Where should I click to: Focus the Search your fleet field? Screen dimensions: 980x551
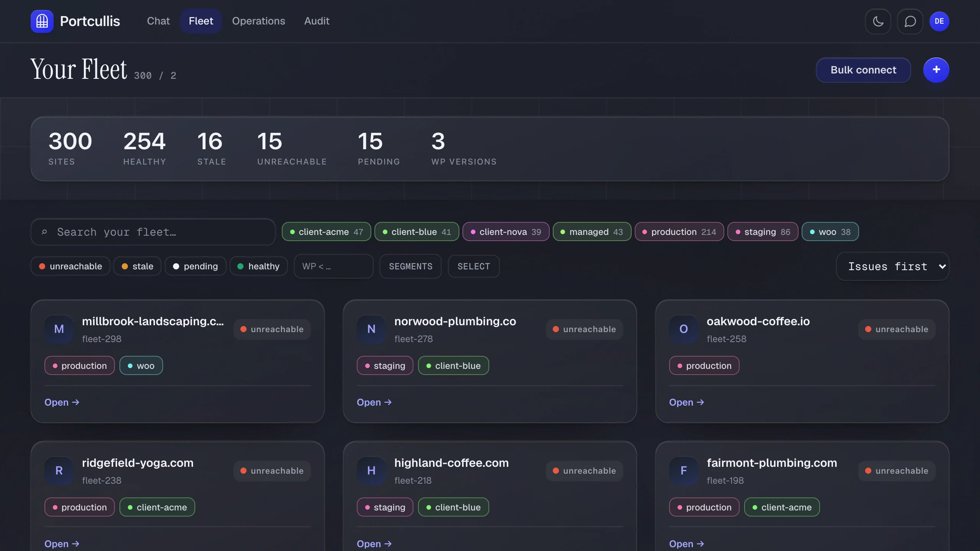coord(153,232)
